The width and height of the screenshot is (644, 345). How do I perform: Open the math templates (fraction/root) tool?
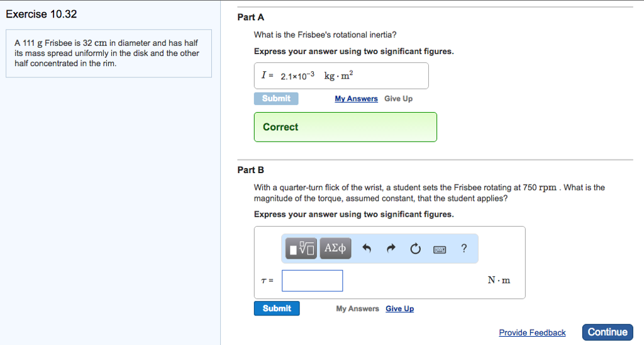(x=302, y=248)
